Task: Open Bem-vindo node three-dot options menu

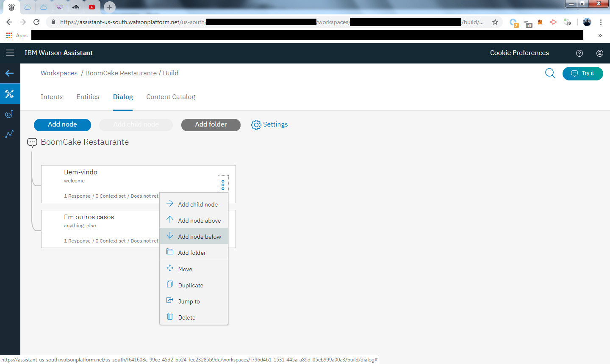Action: 223,185
